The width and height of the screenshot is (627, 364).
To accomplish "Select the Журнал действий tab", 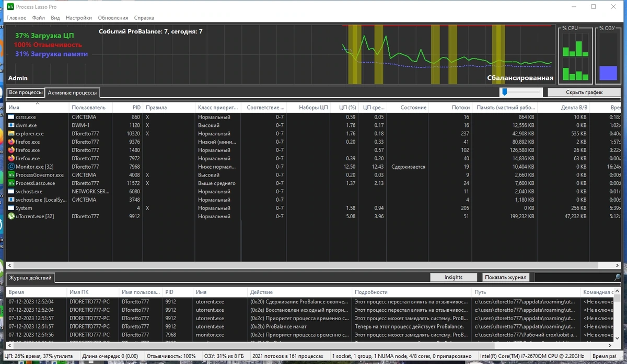I will (30, 277).
